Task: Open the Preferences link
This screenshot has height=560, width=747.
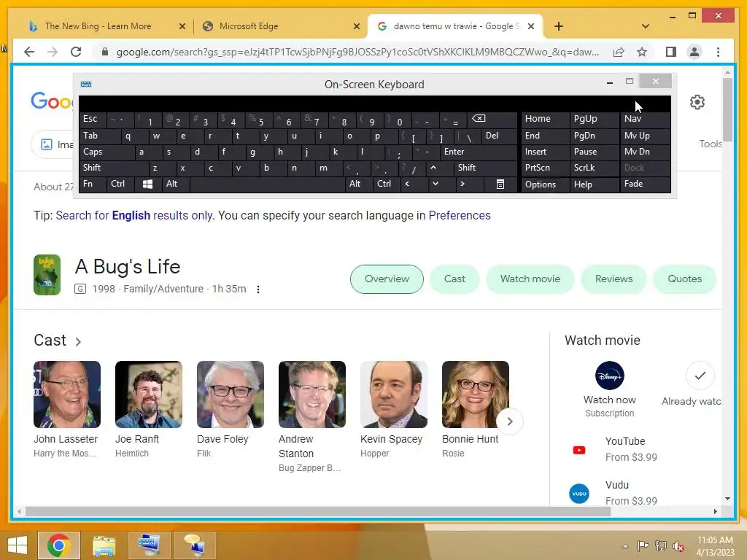Action: click(460, 216)
